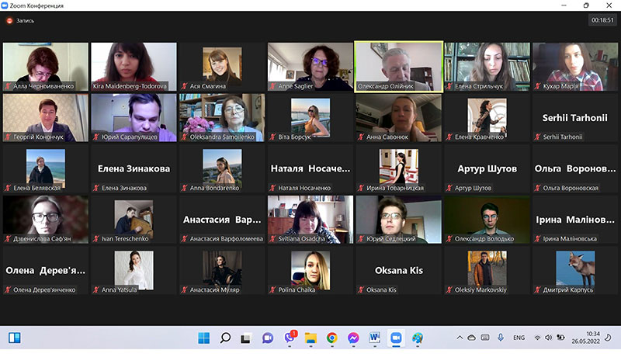Switch ENG keyboard language indicator
The width and height of the screenshot is (621, 364).
[519, 338]
